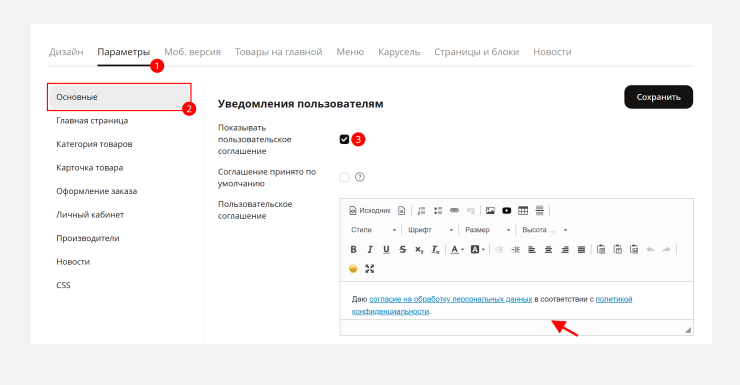
Task: Open the Меню tab
Action: [x=350, y=52]
